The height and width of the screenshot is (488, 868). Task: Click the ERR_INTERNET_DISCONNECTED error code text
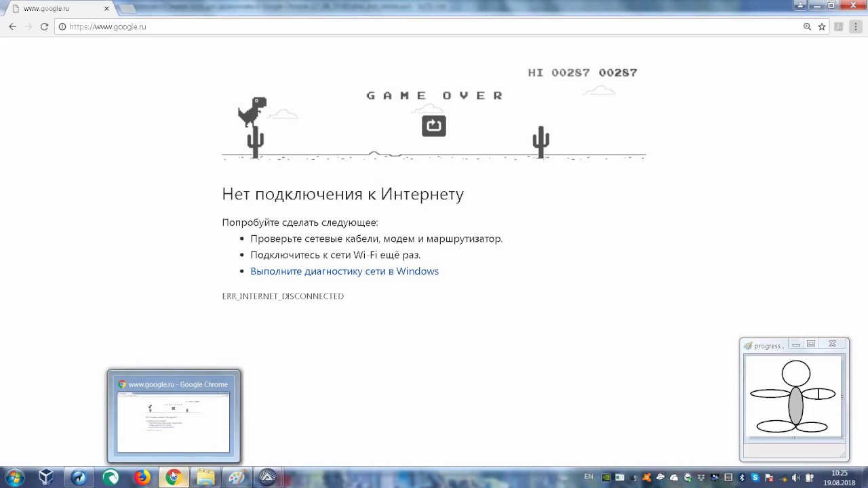(283, 296)
